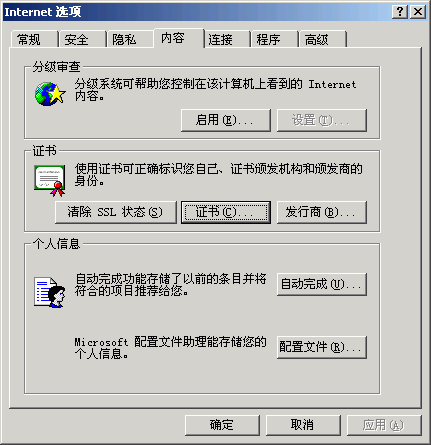Screen dimensions: 431x445
Task: Open the 高级 tab
Action: point(322,39)
